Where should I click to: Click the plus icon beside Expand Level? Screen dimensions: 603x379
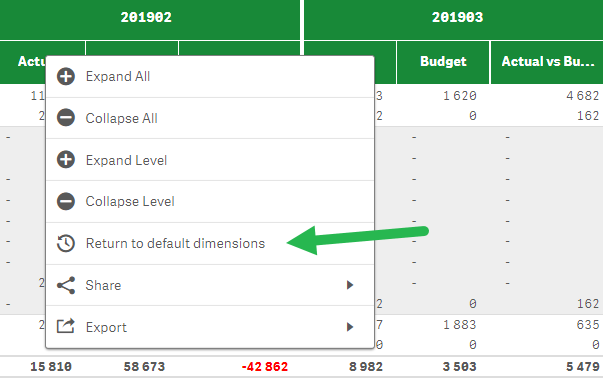66,160
